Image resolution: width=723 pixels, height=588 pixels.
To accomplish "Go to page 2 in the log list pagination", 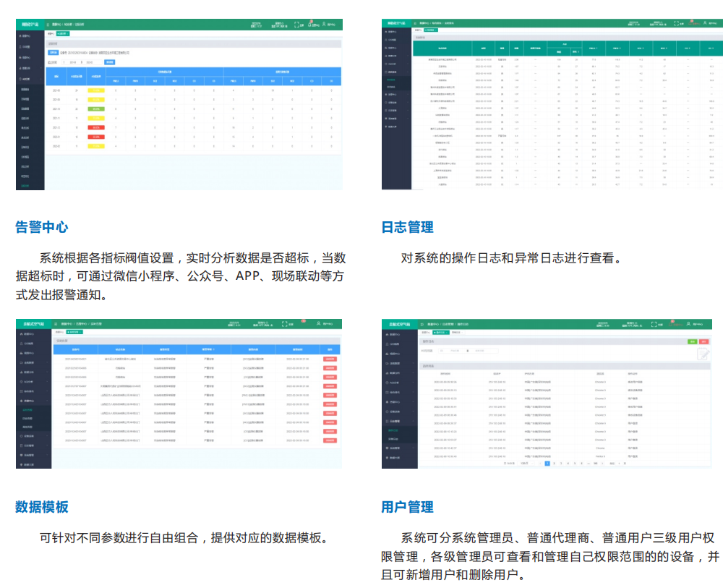I will coord(555,463).
